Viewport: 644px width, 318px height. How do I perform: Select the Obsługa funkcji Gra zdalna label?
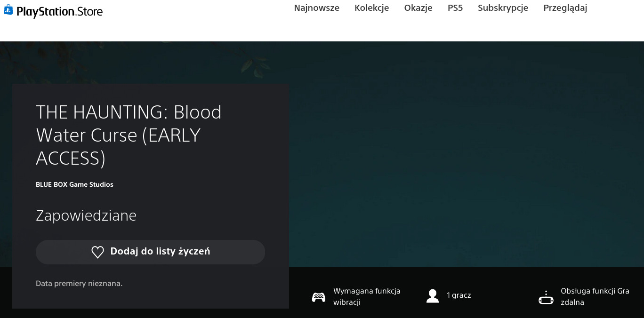coord(595,296)
